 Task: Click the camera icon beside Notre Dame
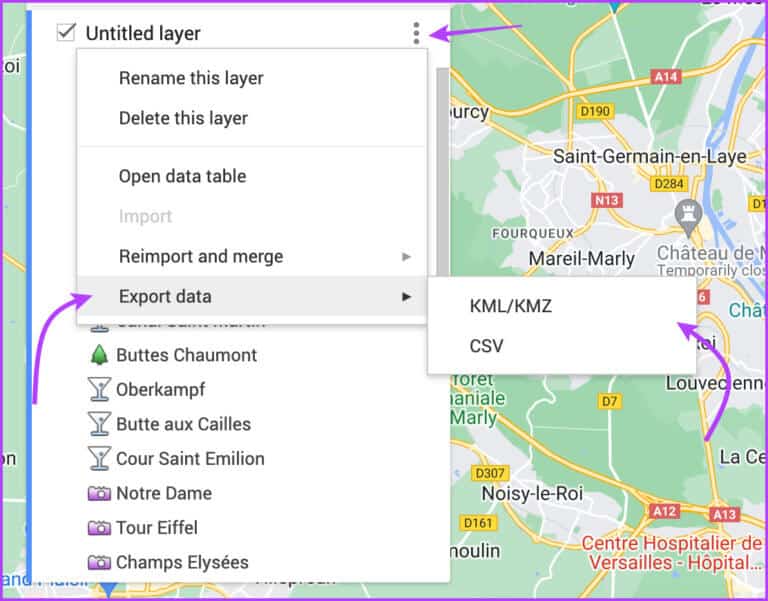tap(99, 493)
